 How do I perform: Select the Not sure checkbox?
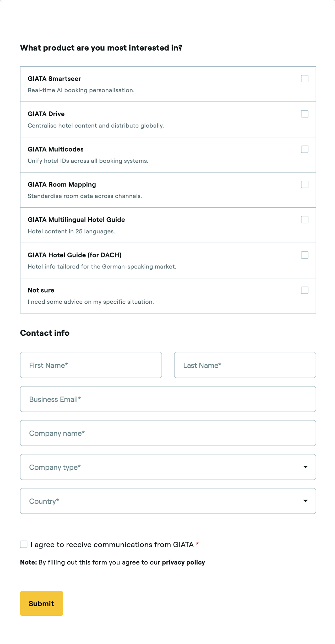click(x=304, y=290)
